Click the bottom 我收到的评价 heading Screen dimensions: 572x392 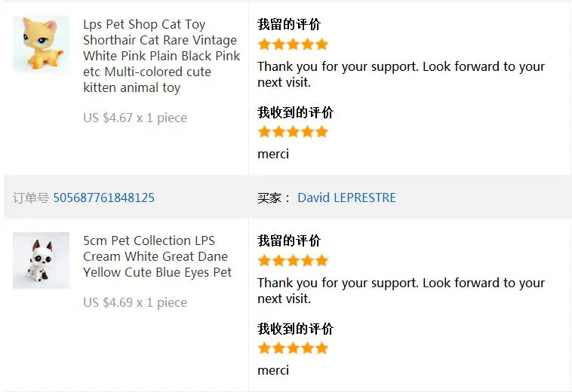pyautogui.click(x=296, y=329)
